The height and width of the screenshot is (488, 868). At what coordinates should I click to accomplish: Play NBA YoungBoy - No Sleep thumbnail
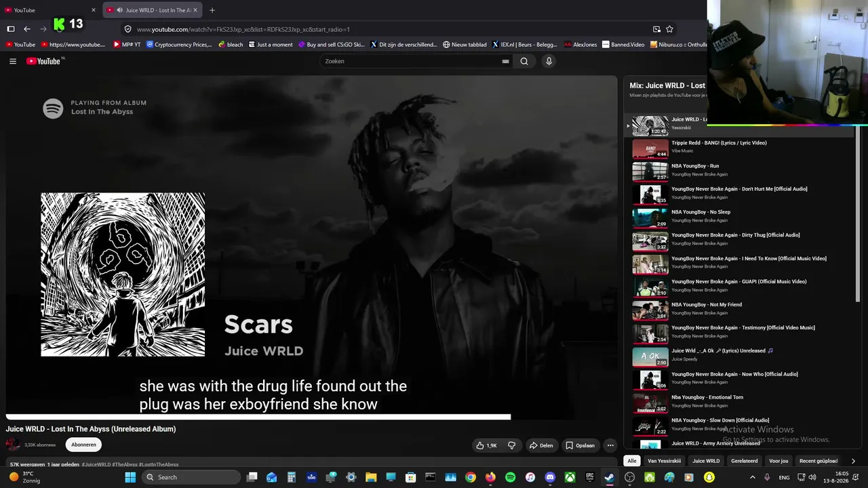tap(650, 218)
